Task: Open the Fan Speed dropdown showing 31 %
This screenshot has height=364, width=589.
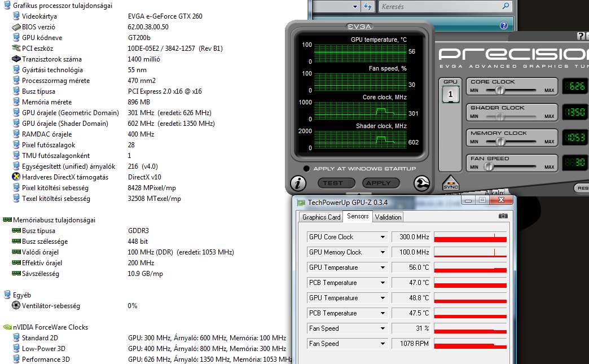Action: (383, 328)
